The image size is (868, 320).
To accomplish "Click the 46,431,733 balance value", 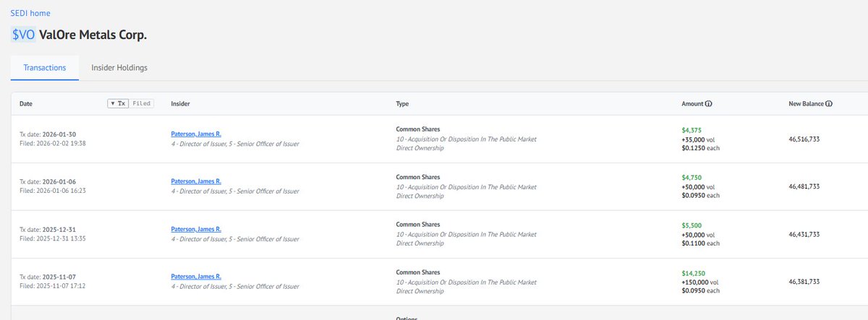I will (x=804, y=234).
